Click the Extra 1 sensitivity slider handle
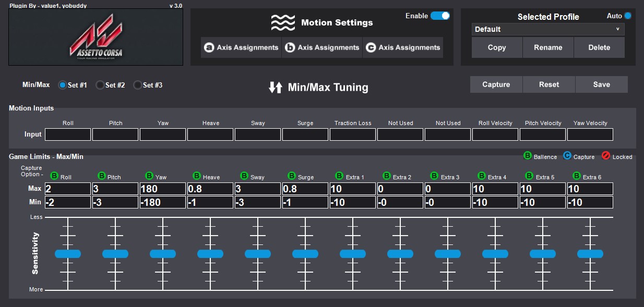 353,254
